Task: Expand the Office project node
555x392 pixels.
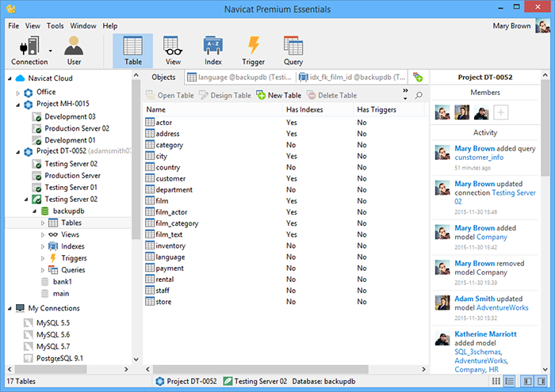Action: pos(17,93)
